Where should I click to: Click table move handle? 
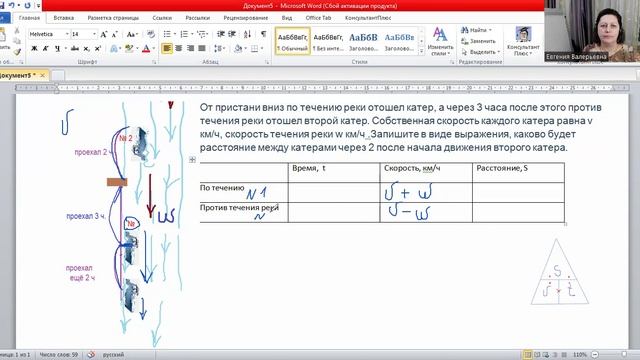click(192, 160)
